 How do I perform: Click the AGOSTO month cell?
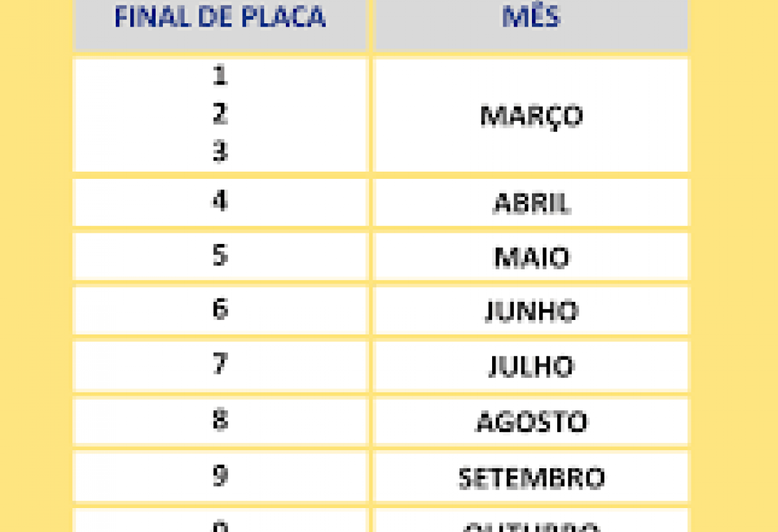[x=531, y=422]
